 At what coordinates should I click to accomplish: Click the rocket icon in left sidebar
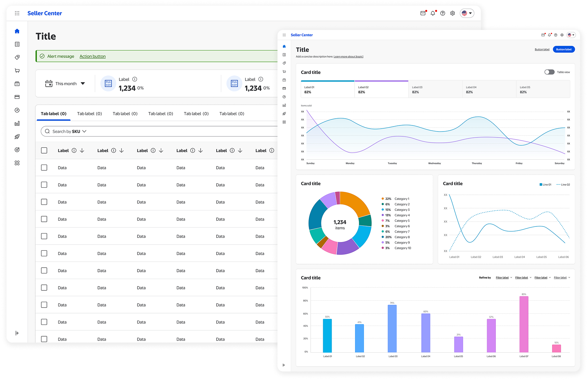pos(17,137)
